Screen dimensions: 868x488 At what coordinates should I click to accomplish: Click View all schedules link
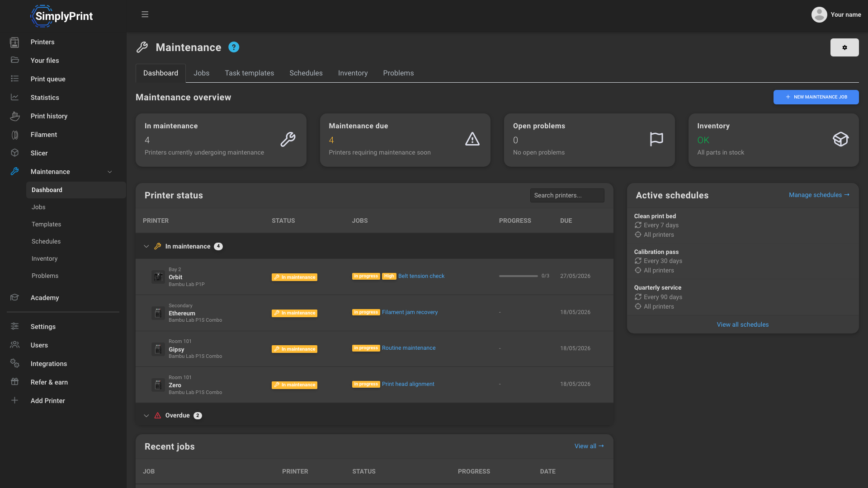742,324
